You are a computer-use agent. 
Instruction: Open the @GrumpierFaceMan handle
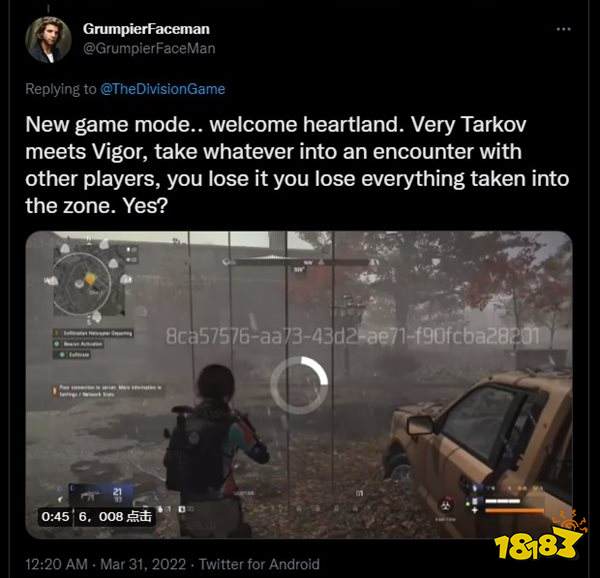point(149,49)
